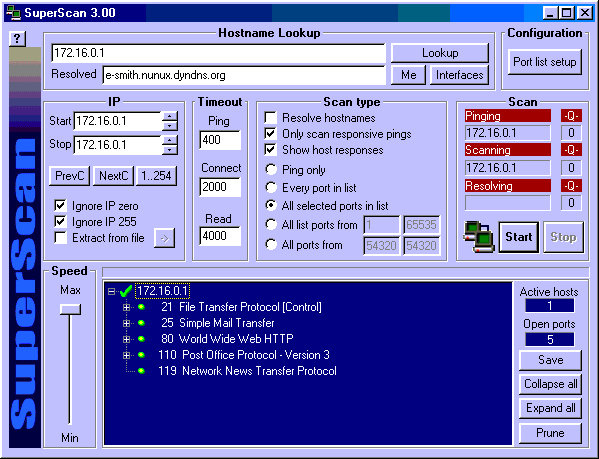599x459 pixels.
Task: Uncheck Only scan responsive pings
Action: tap(270, 134)
